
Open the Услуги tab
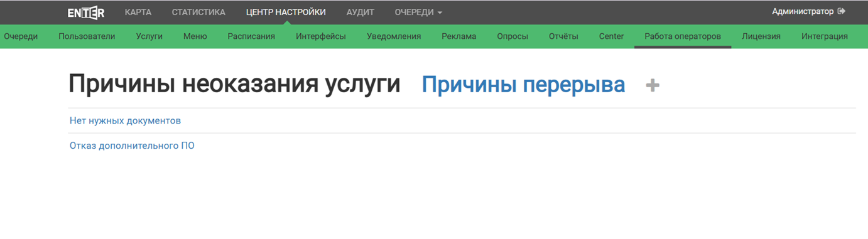tap(149, 36)
